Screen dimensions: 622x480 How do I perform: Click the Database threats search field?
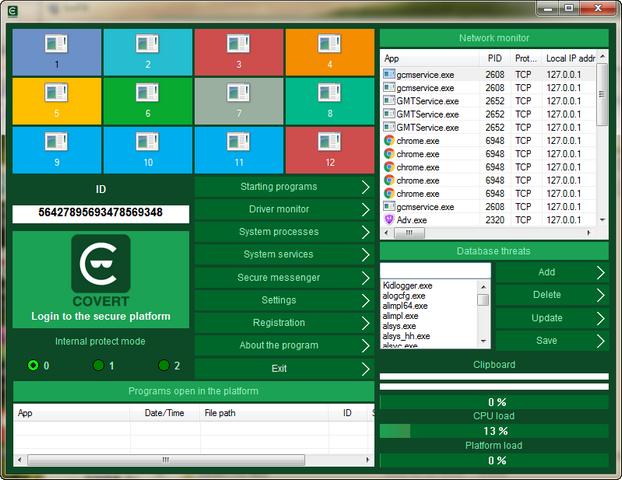coord(435,271)
